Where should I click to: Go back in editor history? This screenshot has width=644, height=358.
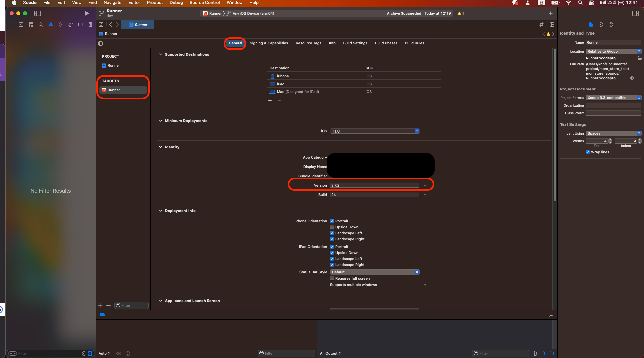[111, 24]
